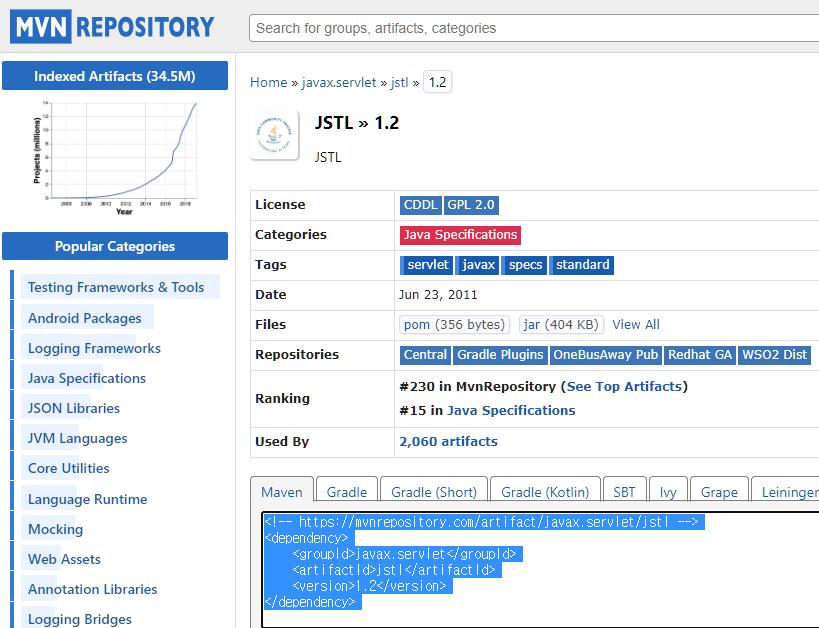Image resolution: width=819 pixels, height=628 pixels.
Task: Click the 1.2 version breadcrumb badge
Action: click(437, 82)
